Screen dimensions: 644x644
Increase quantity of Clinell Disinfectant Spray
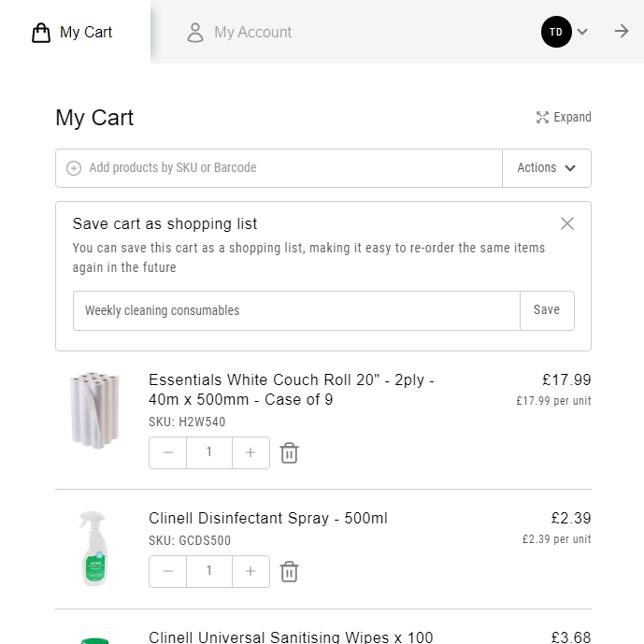tap(250, 572)
